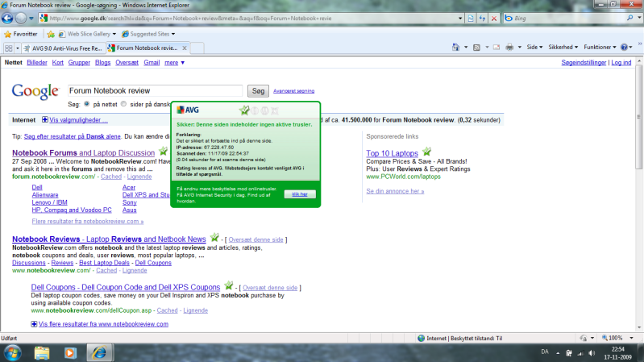Select the 'sider på dansk' radio button
The width and height of the screenshot is (644, 362).
click(x=123, y=104)
